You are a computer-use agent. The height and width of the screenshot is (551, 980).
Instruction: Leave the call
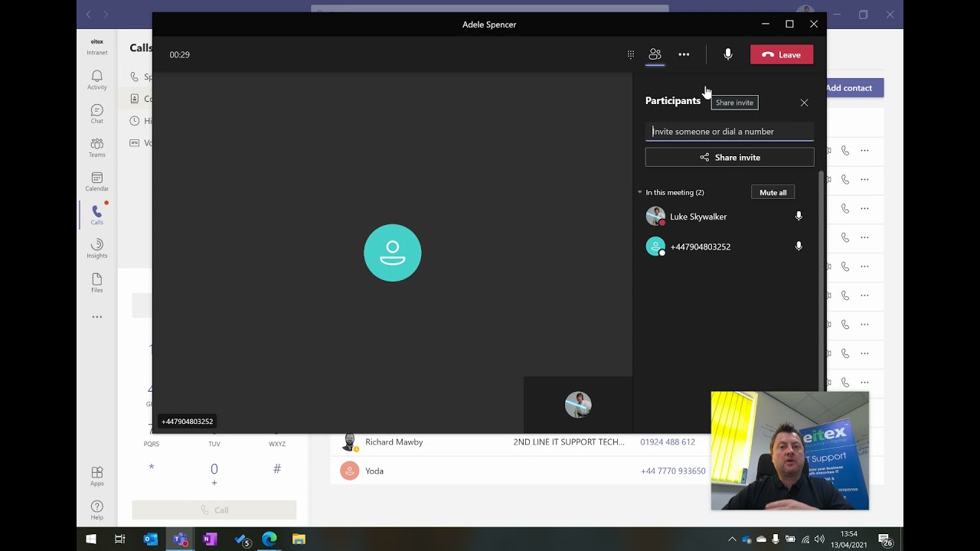[x=782, y=54]
